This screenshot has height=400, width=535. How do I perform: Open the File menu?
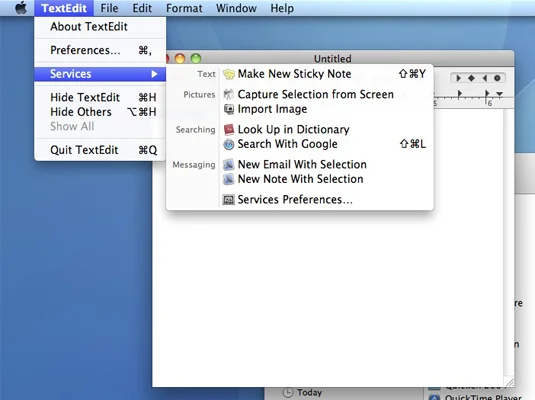109,8
